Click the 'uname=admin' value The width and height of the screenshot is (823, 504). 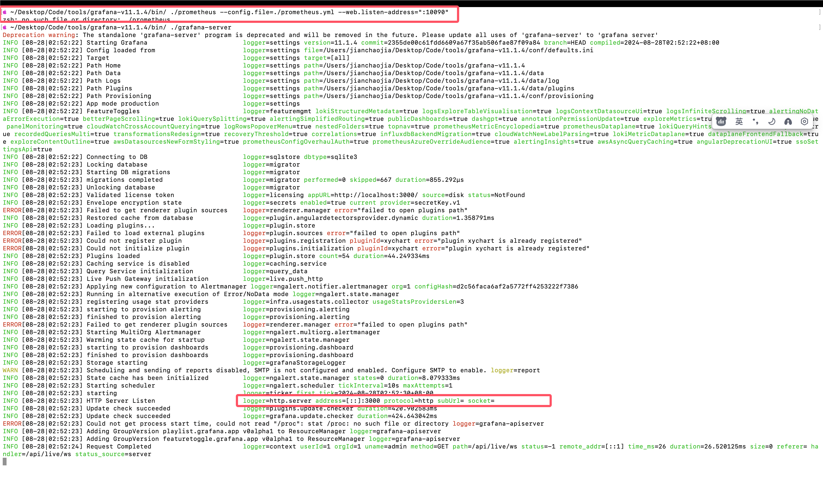[385, 447]
